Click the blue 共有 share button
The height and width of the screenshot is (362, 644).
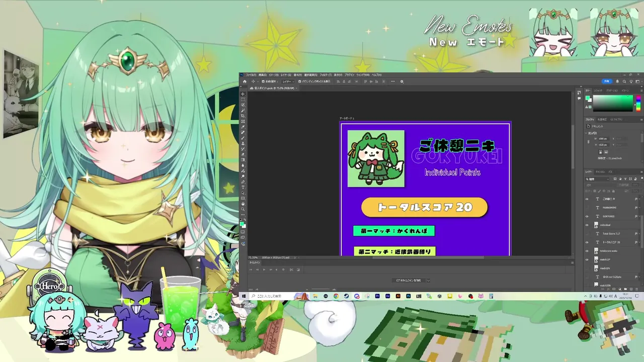tap(607, 81)
